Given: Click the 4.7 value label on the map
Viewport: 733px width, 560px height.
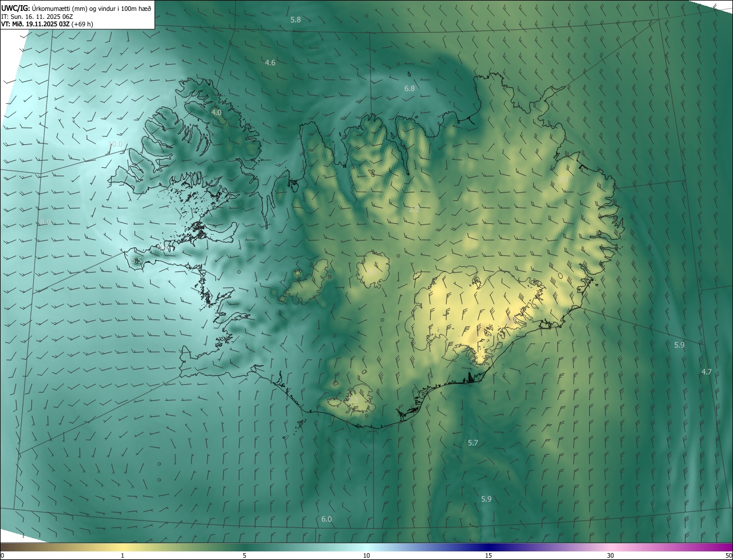Looking at the screenshot, I should 707,372.
